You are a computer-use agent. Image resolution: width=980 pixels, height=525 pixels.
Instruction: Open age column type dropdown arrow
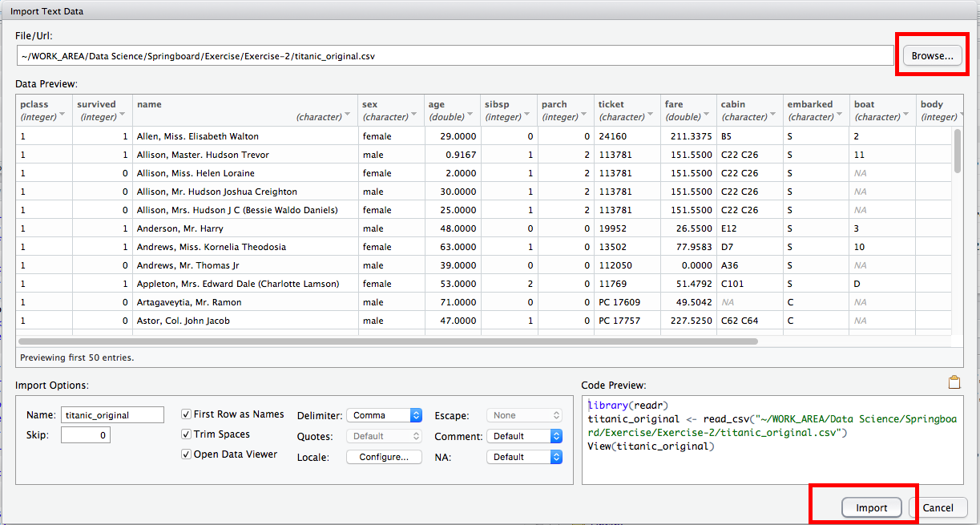(x=471, y=115)
